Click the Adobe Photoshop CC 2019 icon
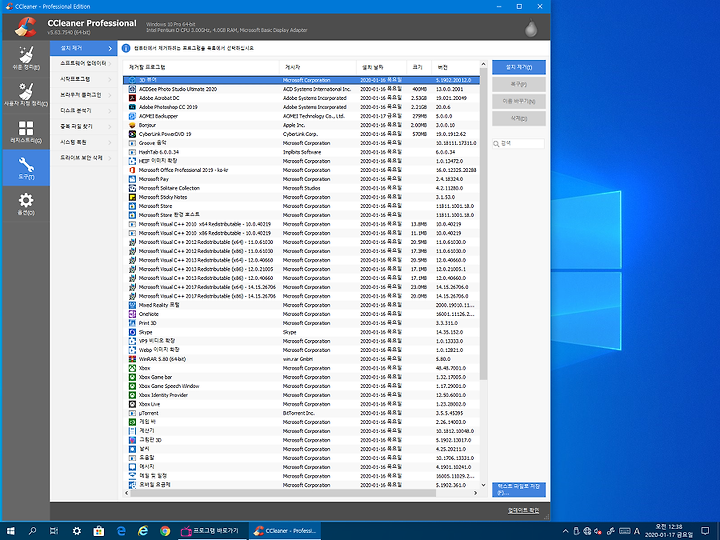This screenshot has width=720, height=540. (x=132, y=107)
